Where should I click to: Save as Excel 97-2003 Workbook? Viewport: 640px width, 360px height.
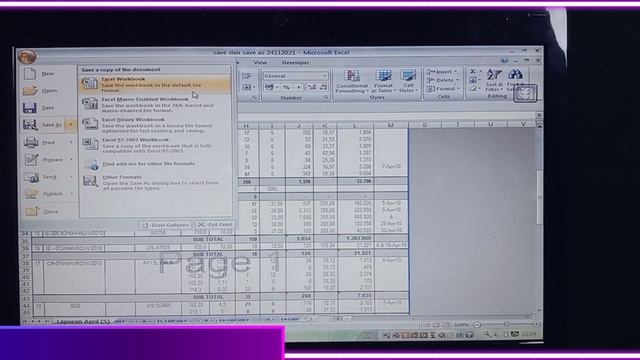[155, 145]
